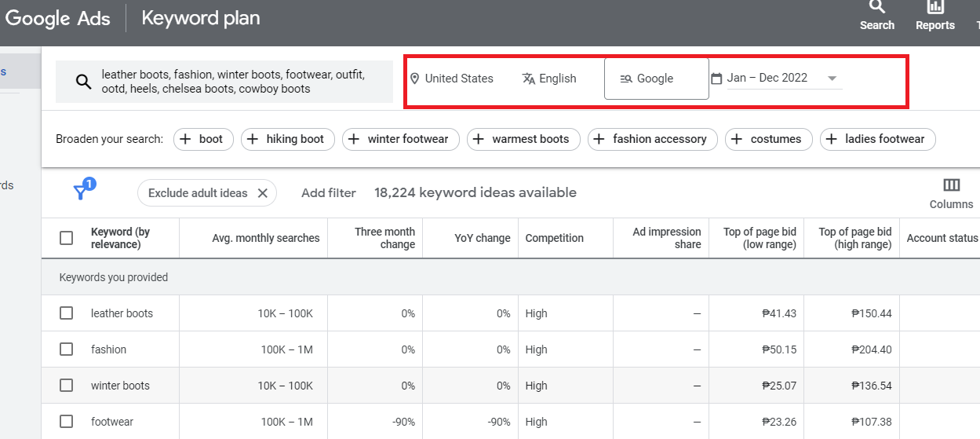
Task: Click '18,224 keyword ideas available' text
Action: (x=475, y=192)
